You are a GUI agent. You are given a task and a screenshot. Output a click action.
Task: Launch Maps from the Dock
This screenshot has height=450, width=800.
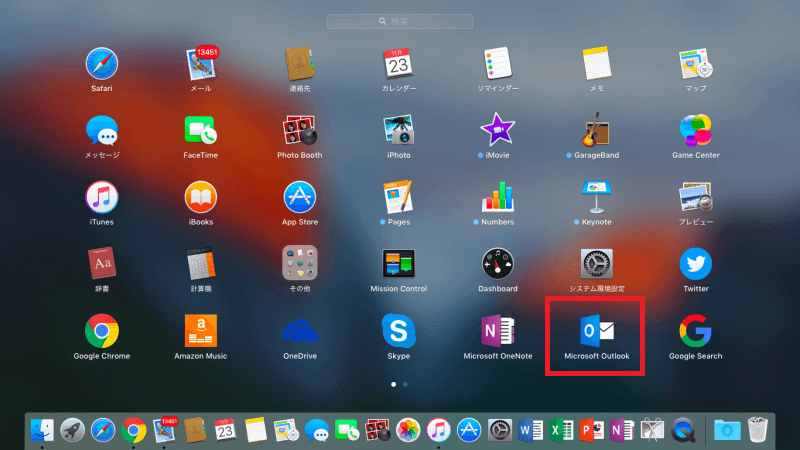[286, 430]
